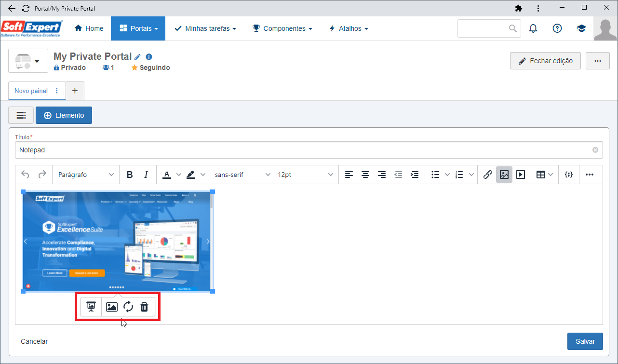Align text left
The image size is (618, 364).
coord(349,175)
